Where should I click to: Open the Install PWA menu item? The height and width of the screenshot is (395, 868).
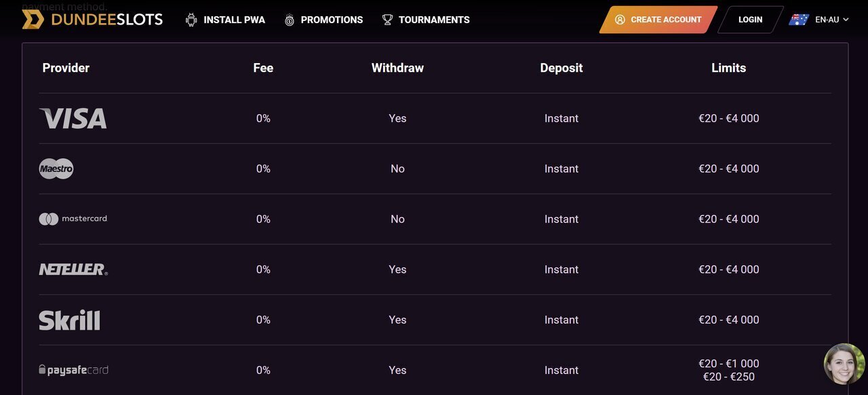click(x=235, y=20)
